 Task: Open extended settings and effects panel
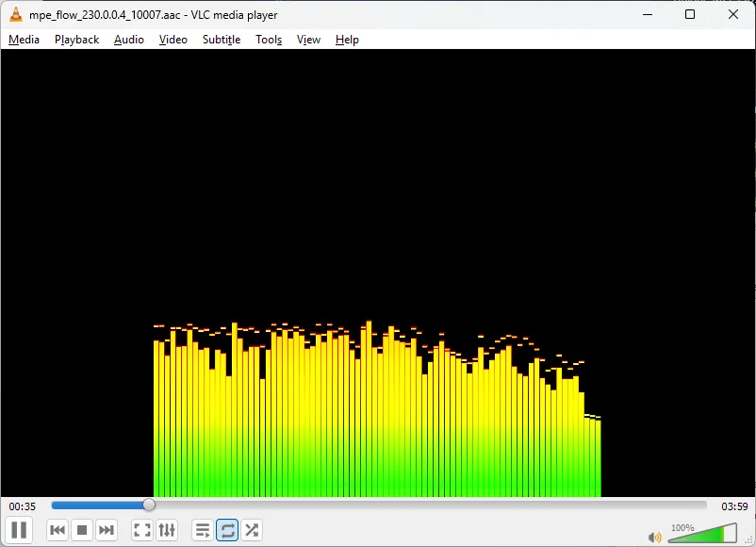167,531
